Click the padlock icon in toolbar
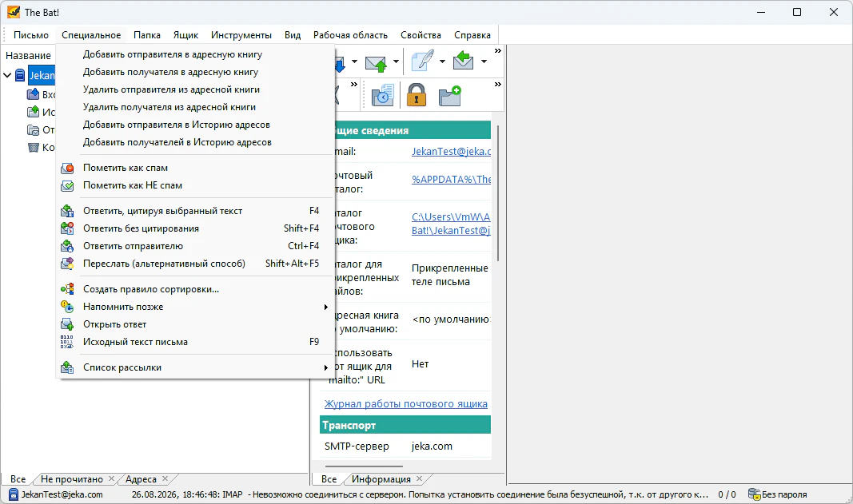The height and width of the screenshot is (504, 853). point(417,95)
